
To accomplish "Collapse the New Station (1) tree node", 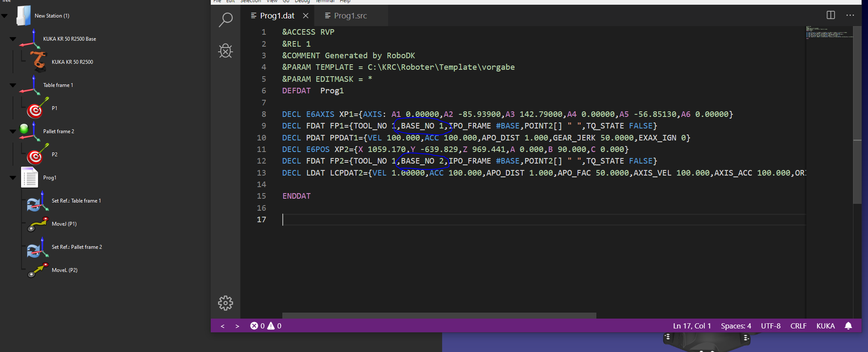I will pos(5,16).
